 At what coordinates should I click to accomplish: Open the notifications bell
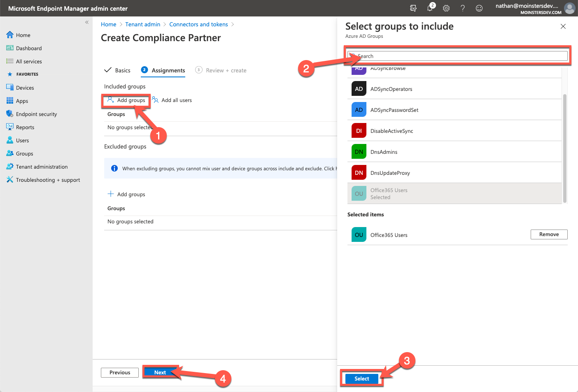pyautogui.click(x=430, y=8)
